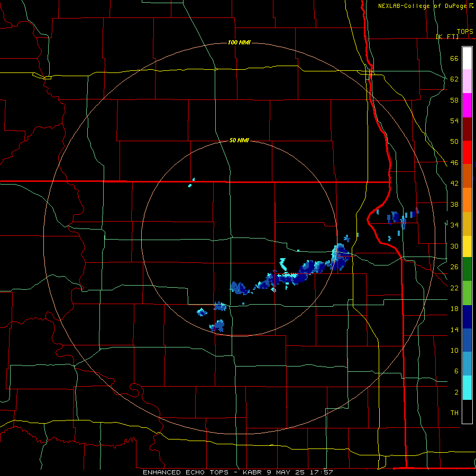Screen dimensions: 476x476
Task: Click the "62" legend value
Action: click(454, 79)
